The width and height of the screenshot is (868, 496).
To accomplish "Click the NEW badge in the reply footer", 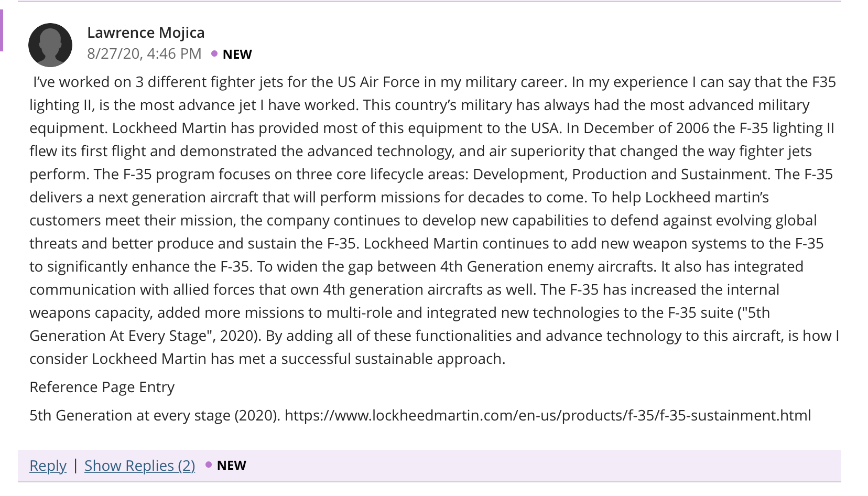I will (x=231, y=465).
